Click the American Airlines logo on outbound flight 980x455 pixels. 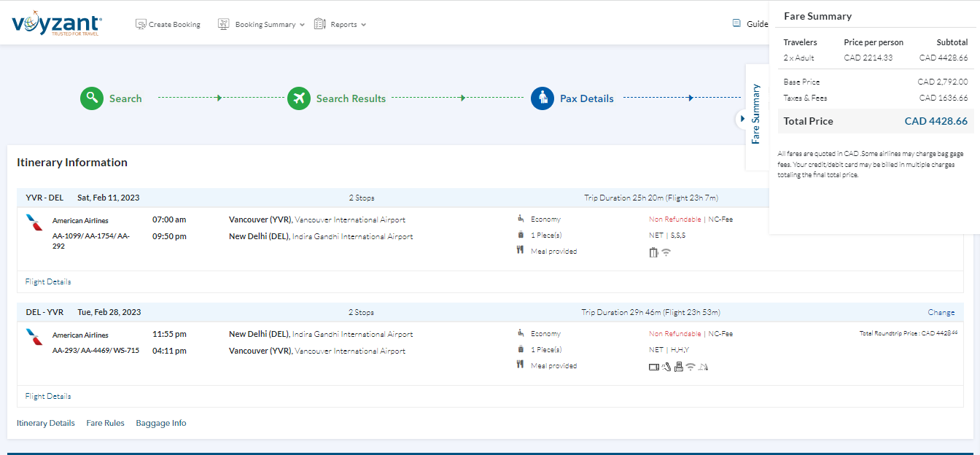pyautogui.click(x=34, y=222)
